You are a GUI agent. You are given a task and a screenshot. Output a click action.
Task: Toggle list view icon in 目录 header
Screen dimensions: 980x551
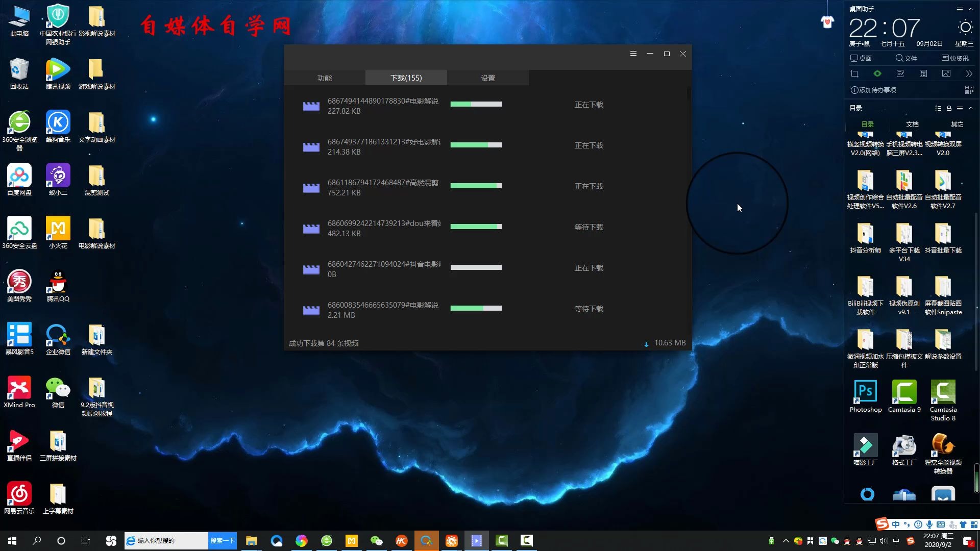coord(938,108)
